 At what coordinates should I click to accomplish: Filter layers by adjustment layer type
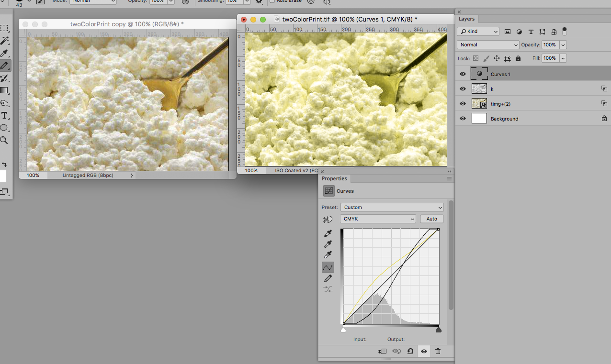pos(519,32)
